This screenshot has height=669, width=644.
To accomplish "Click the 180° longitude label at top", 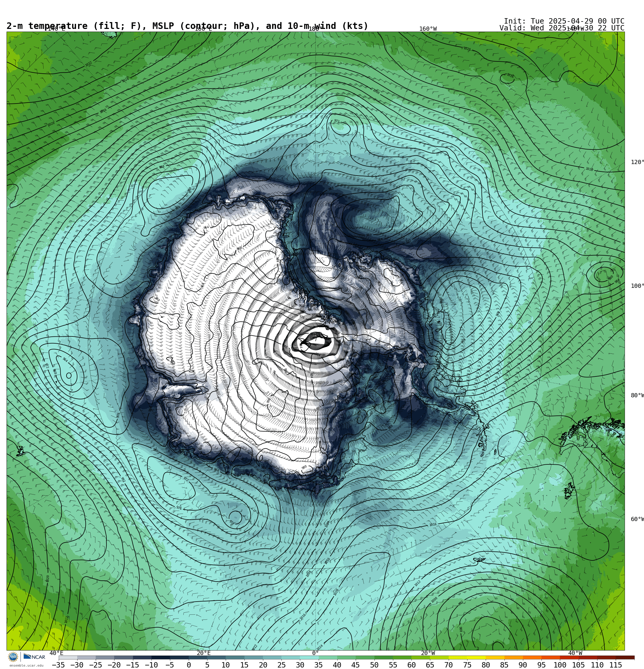I will 315,29.
